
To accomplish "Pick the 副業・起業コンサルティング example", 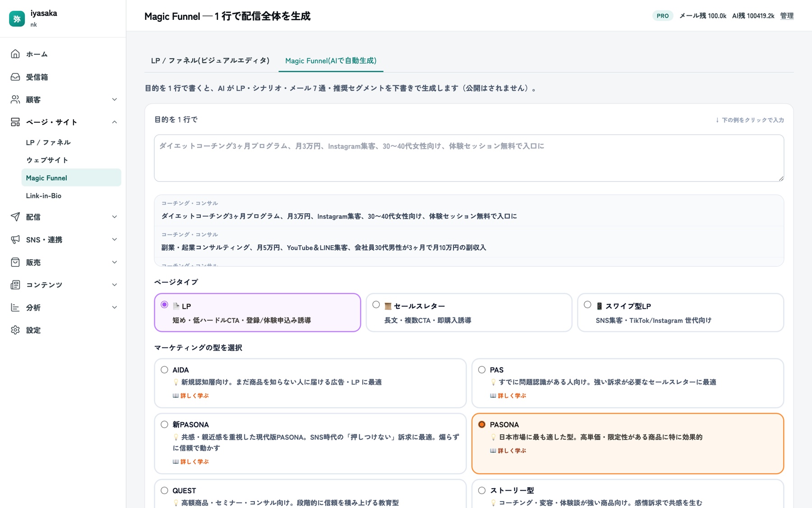I will (x=469, y=242).
